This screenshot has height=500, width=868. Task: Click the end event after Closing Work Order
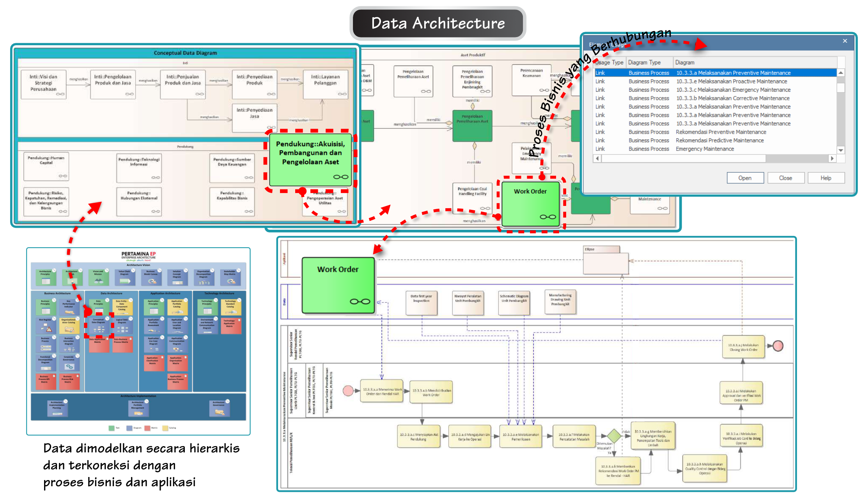778,346
